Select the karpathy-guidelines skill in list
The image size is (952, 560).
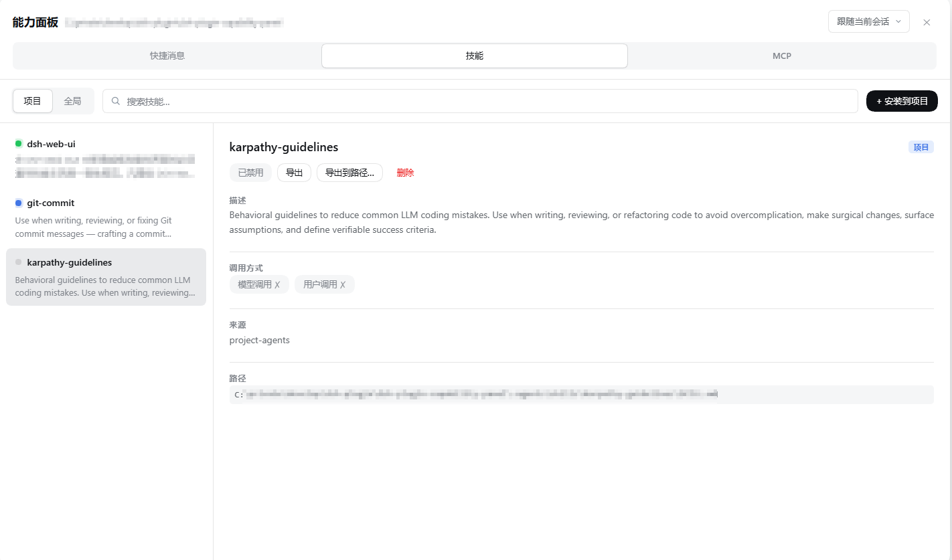point(106,277)
